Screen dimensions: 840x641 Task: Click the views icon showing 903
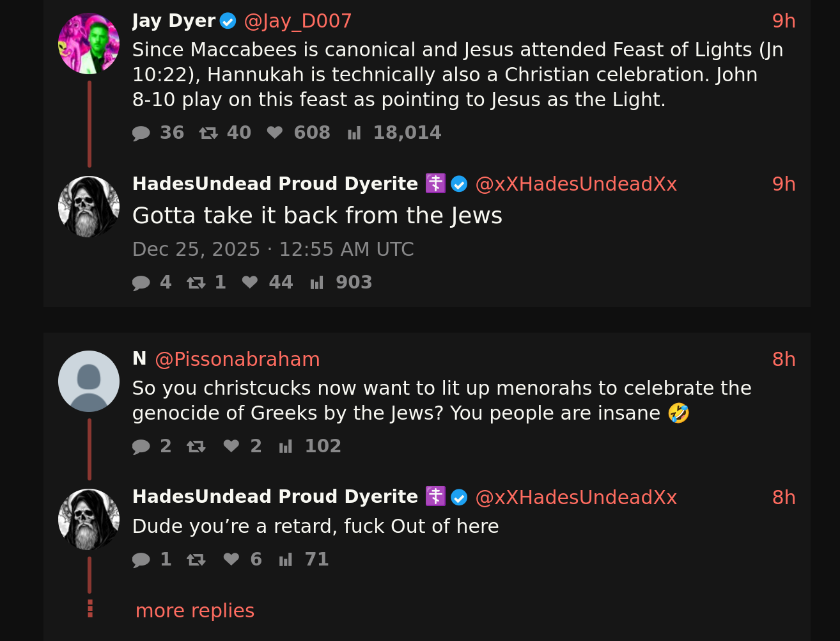pyautogui.click(x=317, y=283)
